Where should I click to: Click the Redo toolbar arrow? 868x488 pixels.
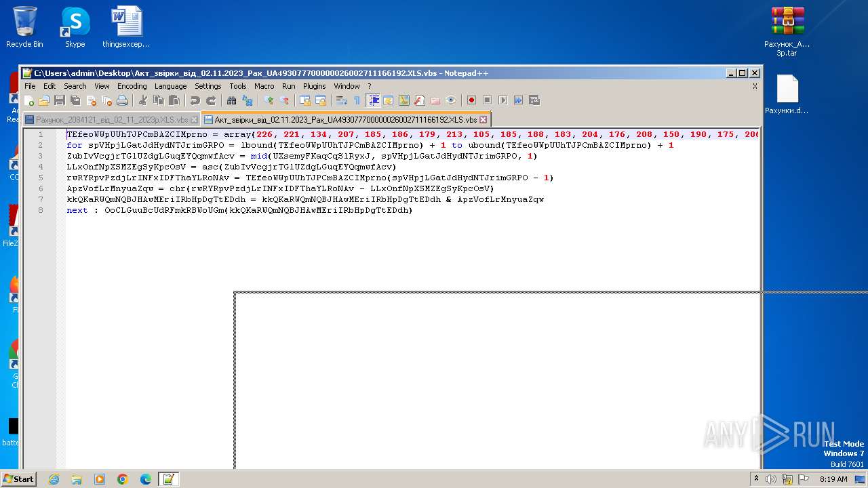(211, 100)
